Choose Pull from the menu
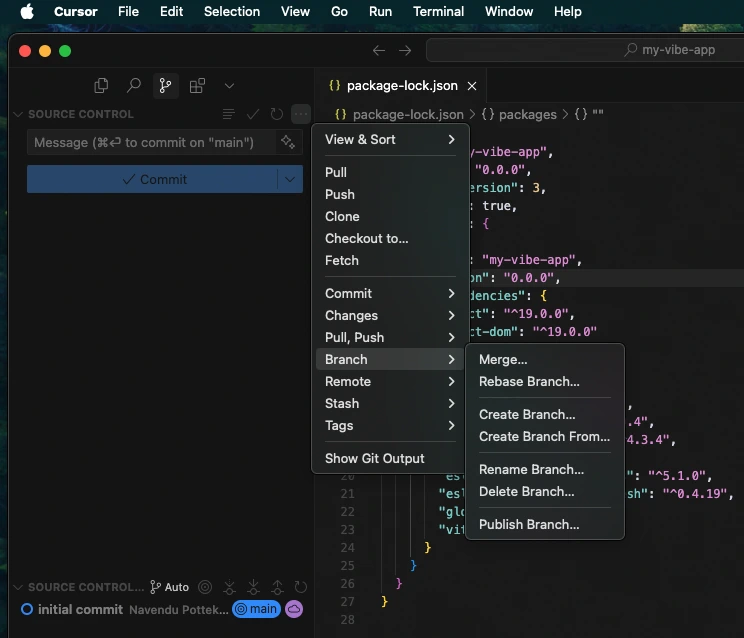The height and width of the screenshot is (638, 744). pyautogui.click(x=390, y=172)
